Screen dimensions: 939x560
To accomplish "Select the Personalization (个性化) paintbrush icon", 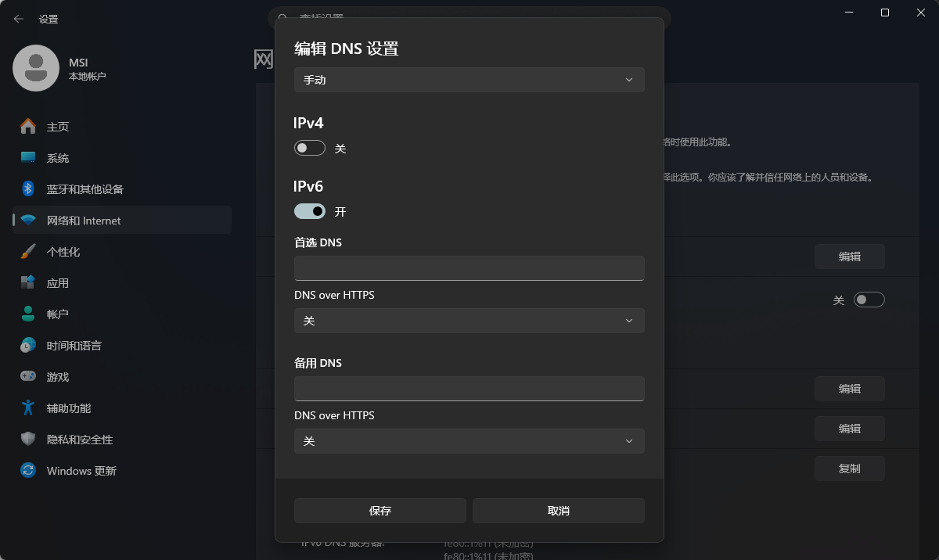I will [x=28, y=252].
